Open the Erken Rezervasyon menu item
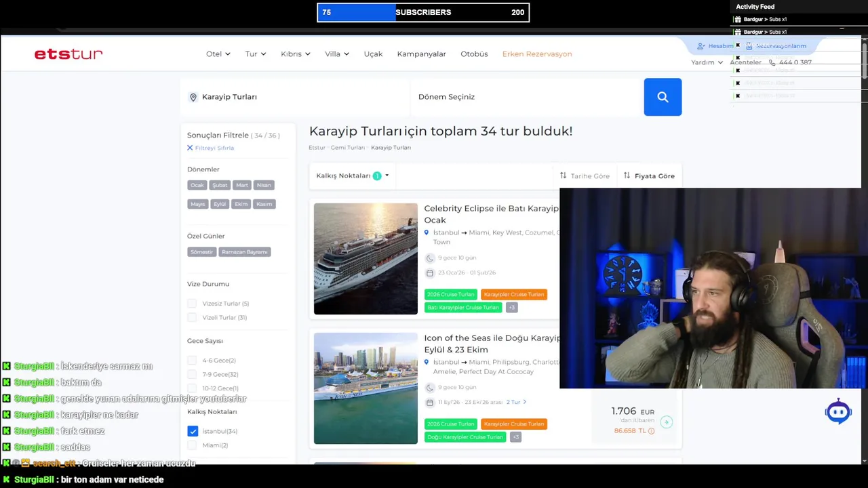This screenshot has height=488, width=868. coord(537,54)
